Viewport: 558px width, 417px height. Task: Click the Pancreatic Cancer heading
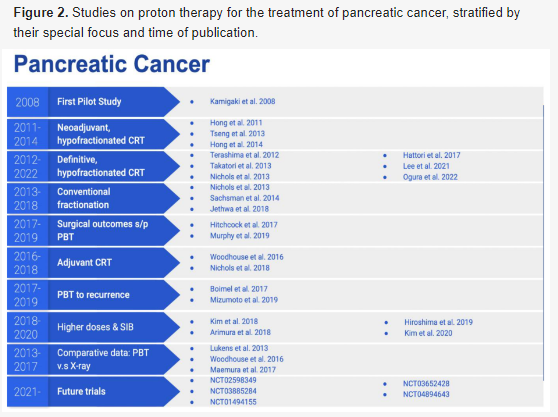(x=112, y=64)
